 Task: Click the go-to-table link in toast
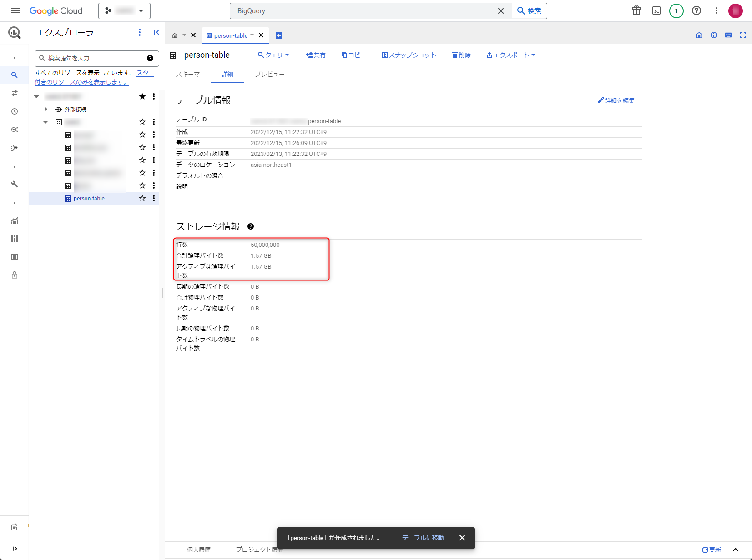point(423,538)
